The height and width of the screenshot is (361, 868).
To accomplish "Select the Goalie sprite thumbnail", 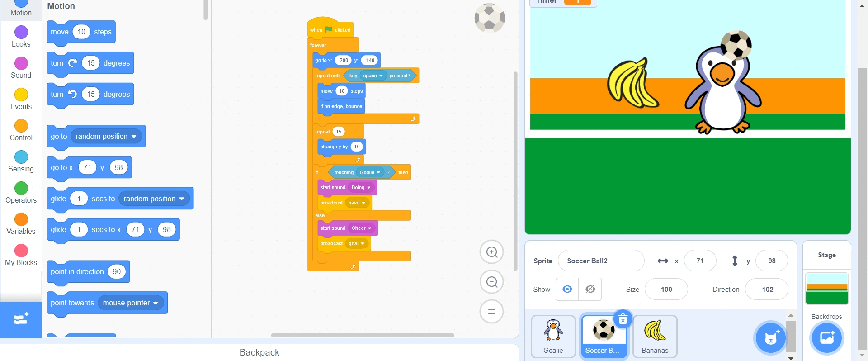I will pyautogui.click(x=553, y=337).
